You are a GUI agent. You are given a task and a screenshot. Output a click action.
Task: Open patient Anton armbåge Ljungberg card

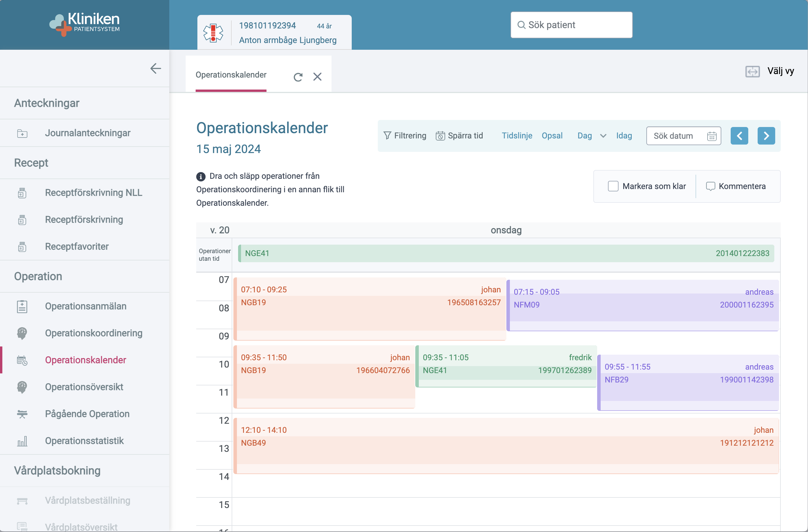[x=274, y=32]
